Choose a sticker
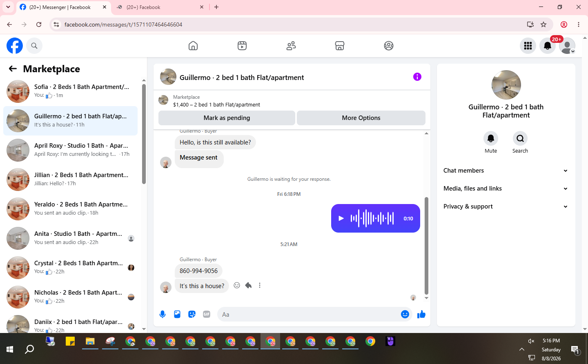 point(192,314)
